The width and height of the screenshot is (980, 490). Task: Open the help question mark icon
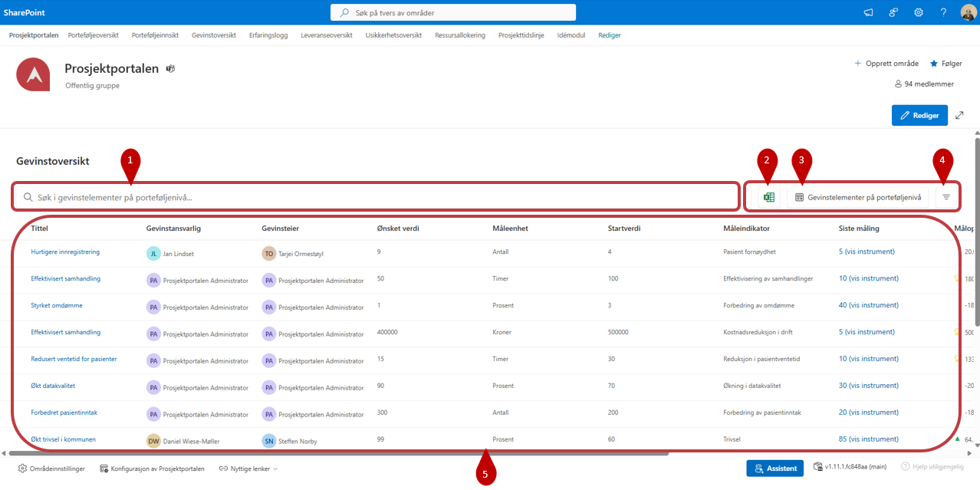point(943,12)
